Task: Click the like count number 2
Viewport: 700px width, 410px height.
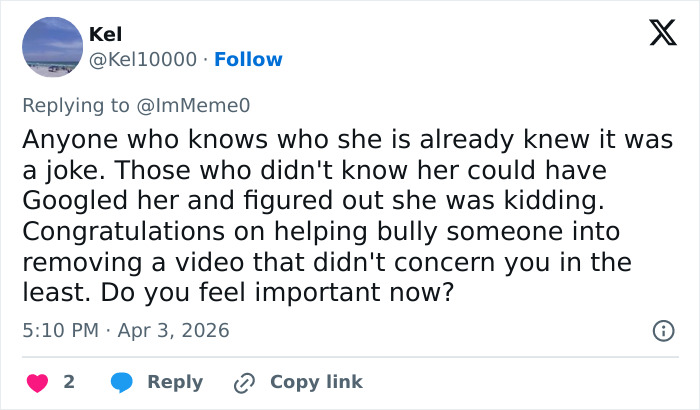Action: [x=69, y=382]
